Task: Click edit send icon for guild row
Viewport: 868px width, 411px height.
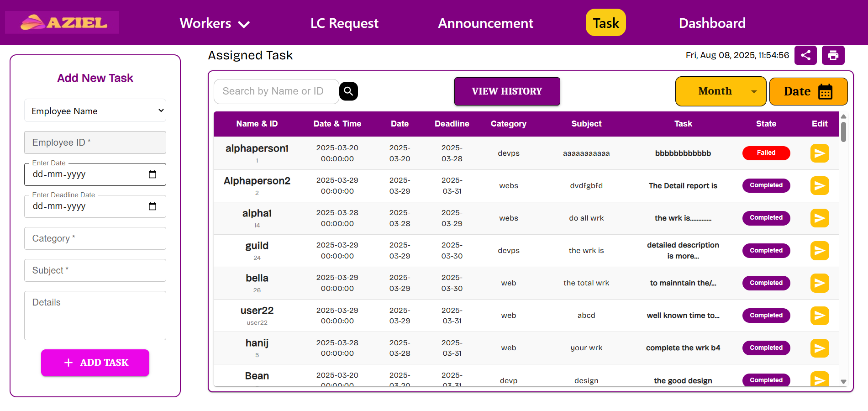Action: tap(819, 250)
